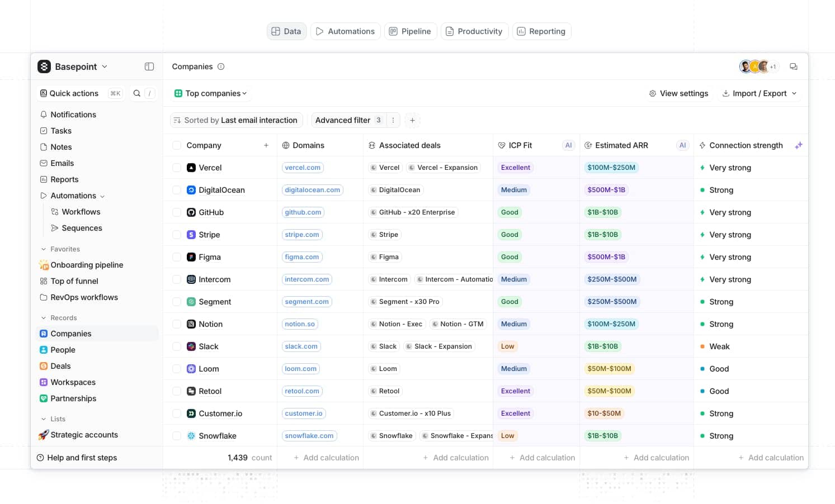Check the Stripe row checkbox

[x=177, y=235]
